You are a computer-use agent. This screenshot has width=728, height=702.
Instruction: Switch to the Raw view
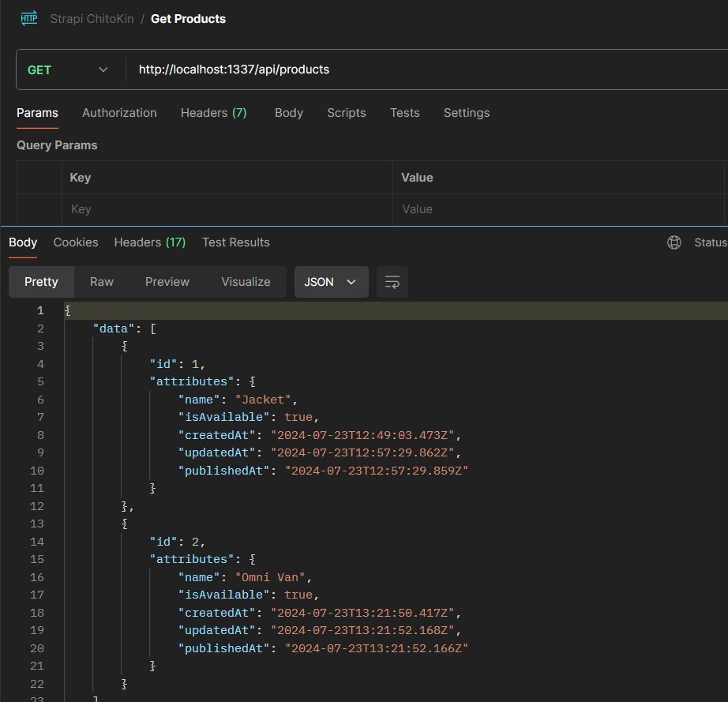coord(102,282)
